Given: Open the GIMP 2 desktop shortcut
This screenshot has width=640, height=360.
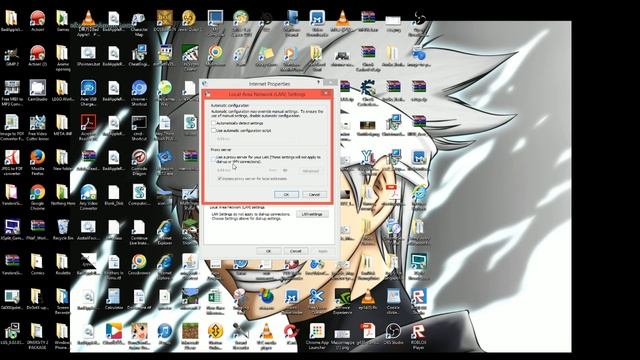Looking at the screenshot, I should point(12,56).
